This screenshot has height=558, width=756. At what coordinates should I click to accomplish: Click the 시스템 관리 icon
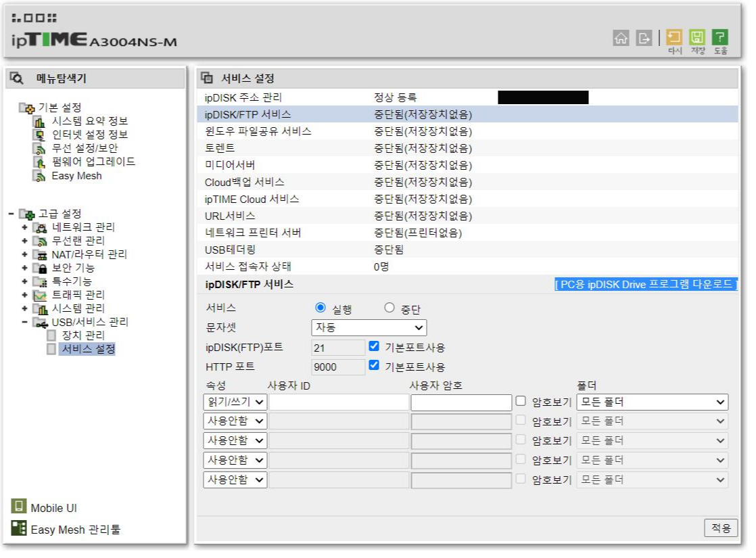pyautogui.click(x=39, y=308)
